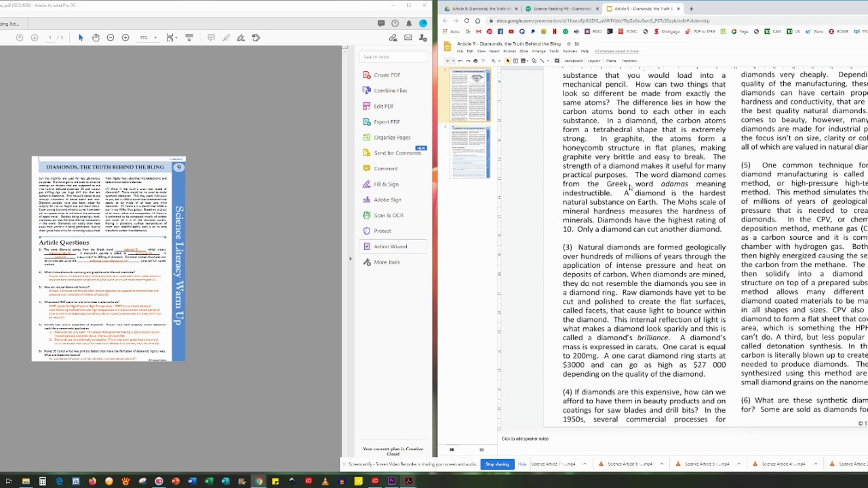Switch to the first Article 9 Diamonds Chrome tab
Image resolution: width=868 pixels, height=488 pixels.
click(x=481, y=9)
